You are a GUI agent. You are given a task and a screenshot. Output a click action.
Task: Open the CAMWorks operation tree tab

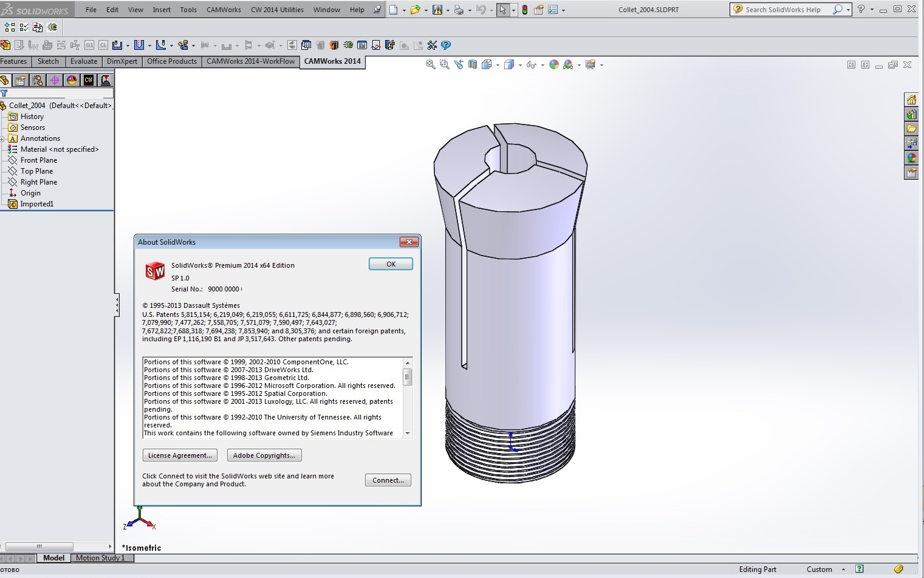click(106, 80)
